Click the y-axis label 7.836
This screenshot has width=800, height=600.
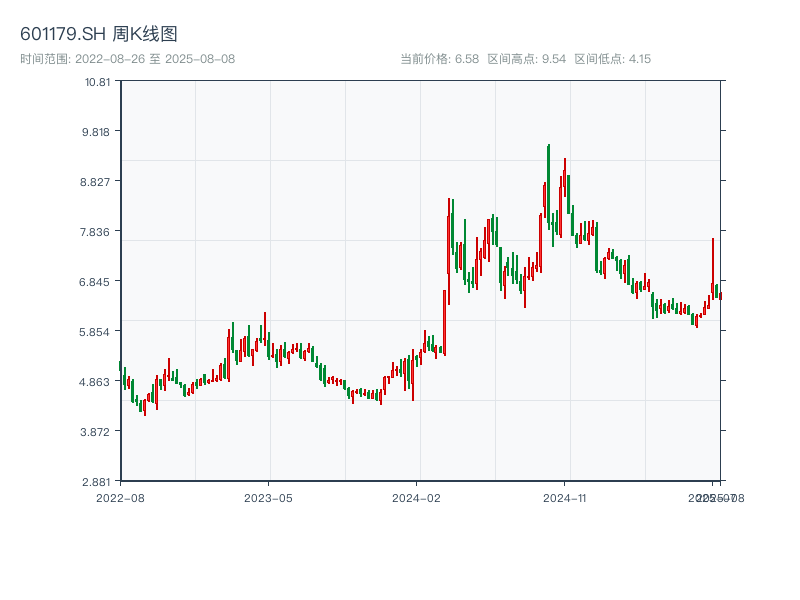click(x=95, y=232)
